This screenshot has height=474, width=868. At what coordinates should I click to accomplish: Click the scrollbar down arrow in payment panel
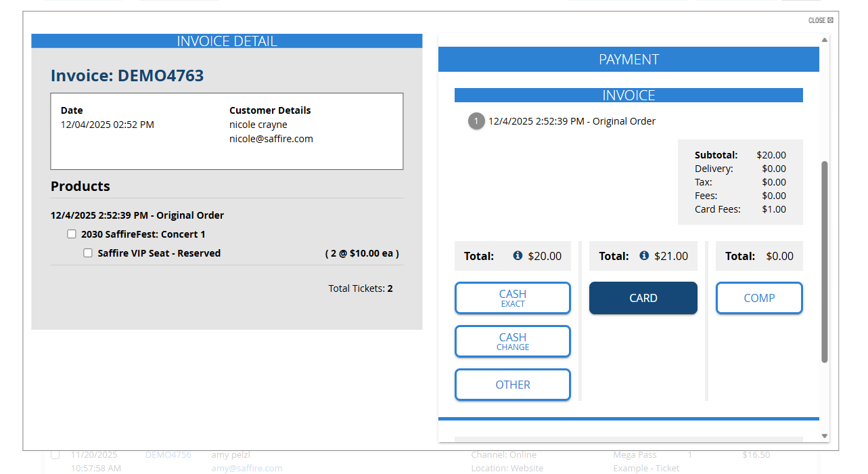coord(825,436)
